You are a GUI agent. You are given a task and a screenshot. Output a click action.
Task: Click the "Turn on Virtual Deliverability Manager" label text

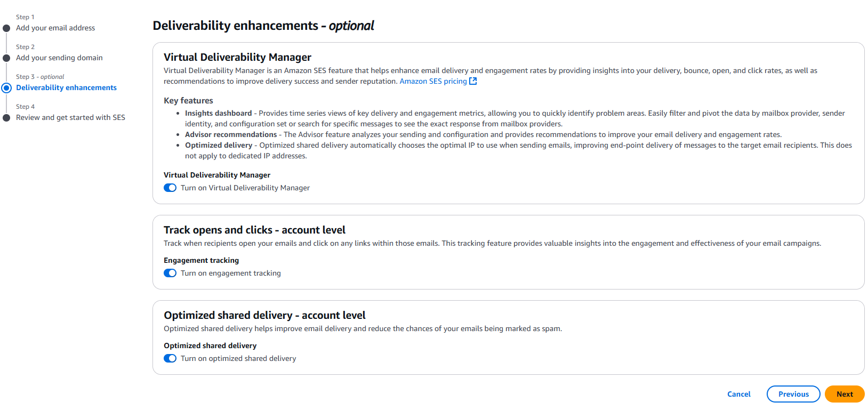coord(245,188)
